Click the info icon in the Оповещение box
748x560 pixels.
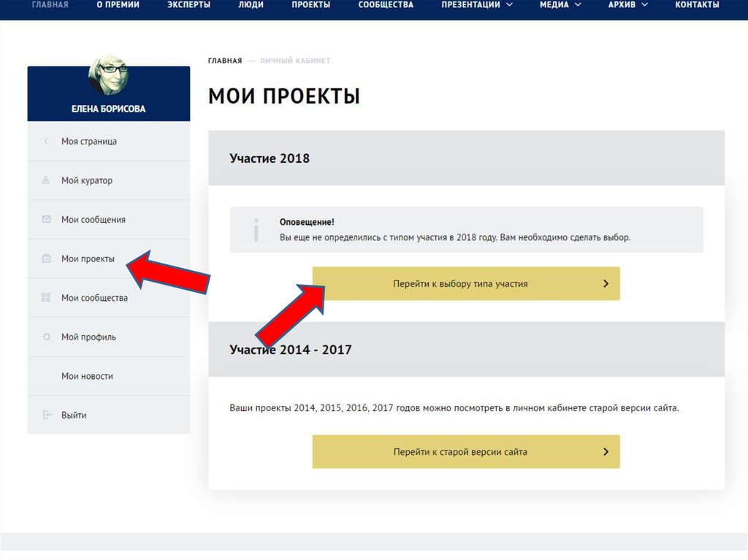click(256, 229)
